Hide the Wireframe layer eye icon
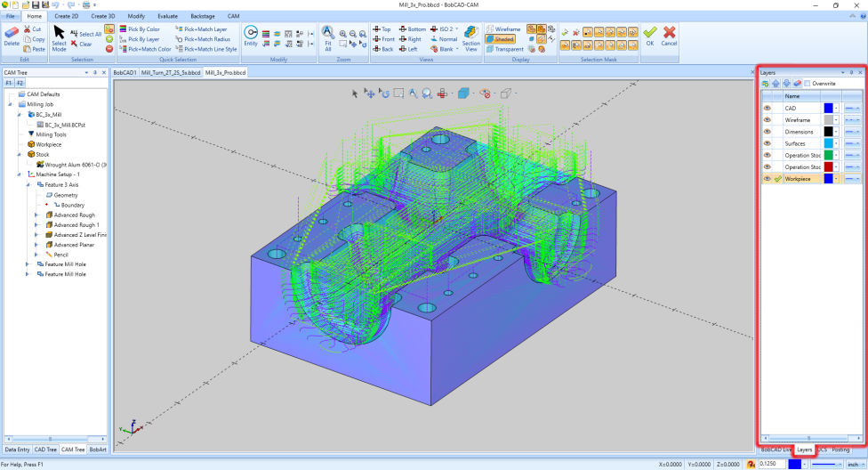 pos(768,119)
